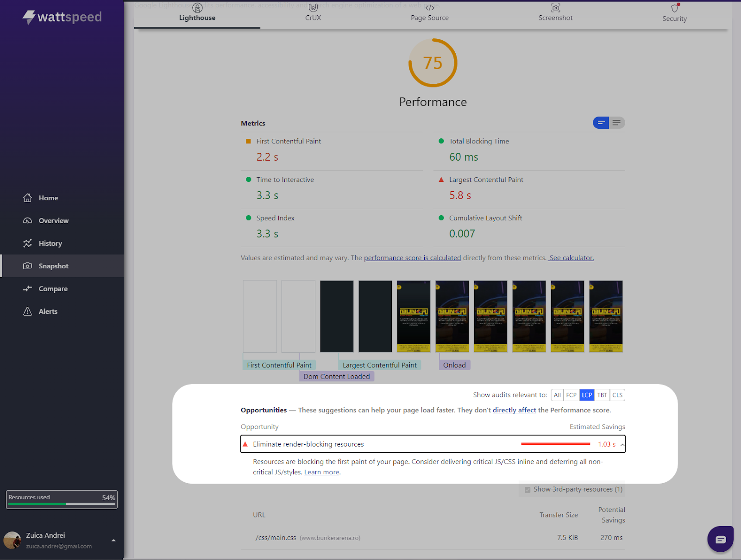
Task: Click the Resources used progress bar
Action: click(x=62, y=504)
